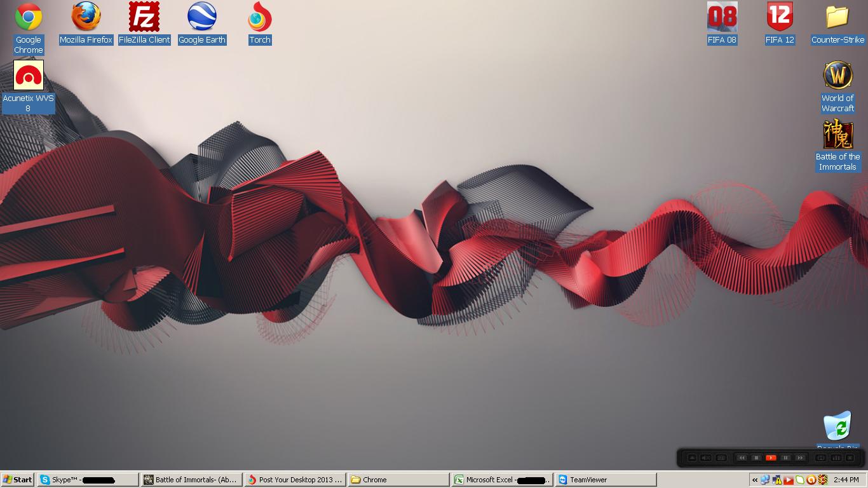Screen dimensions: 868x488
Task: Switch to Microsoft Excel in taskbar
Action: pos(502,480)
